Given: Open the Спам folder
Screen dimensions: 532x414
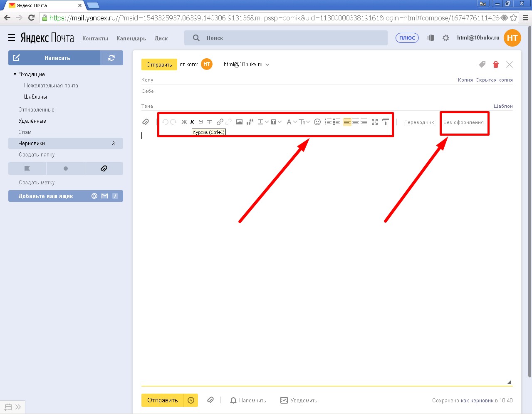Looking at the screenshot, I should coord(25,132).
